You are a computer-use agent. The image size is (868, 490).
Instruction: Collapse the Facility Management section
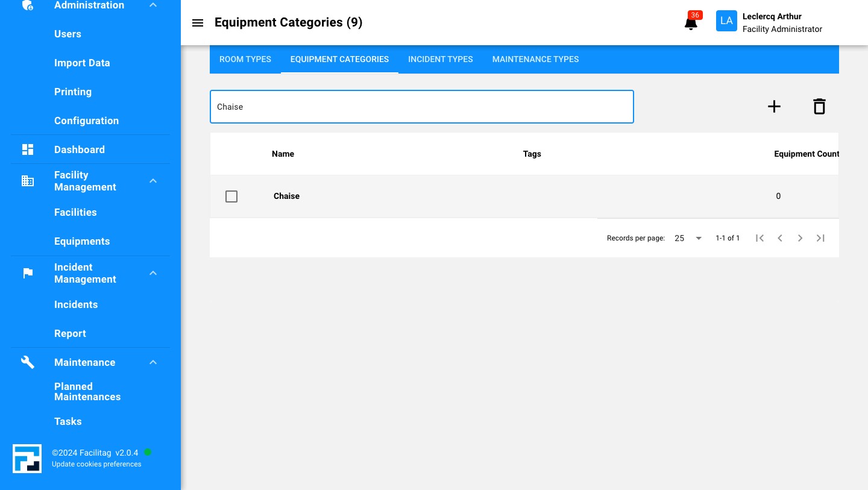[x=153, y=181]
